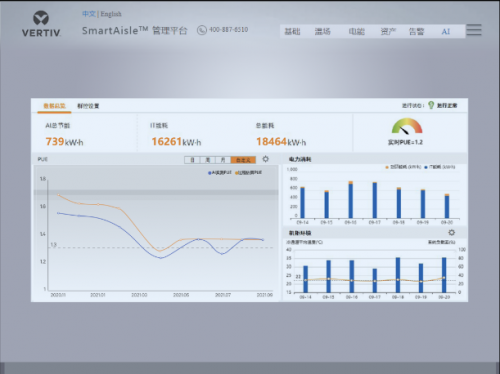The image size is (500, 374).
Task: Click the green lightbulb running status icon
Action: click(431, 105)
